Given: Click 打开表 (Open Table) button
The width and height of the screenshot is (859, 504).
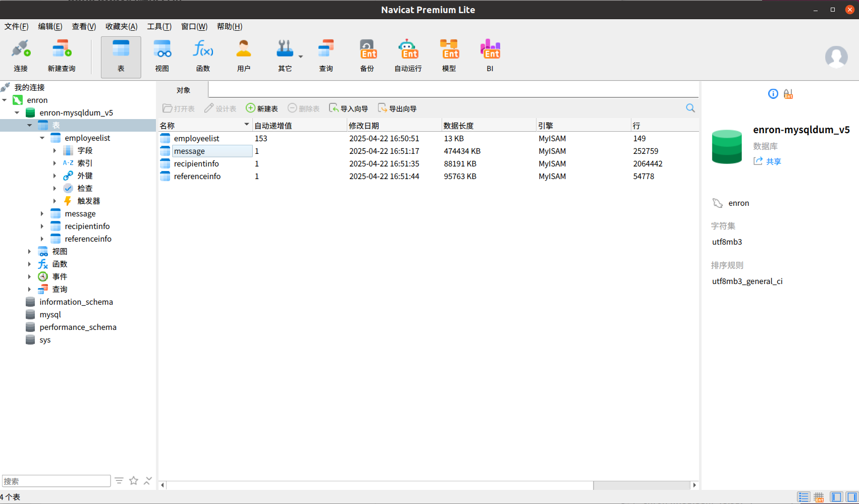Looking at the screenshot, I should point(179,108).
